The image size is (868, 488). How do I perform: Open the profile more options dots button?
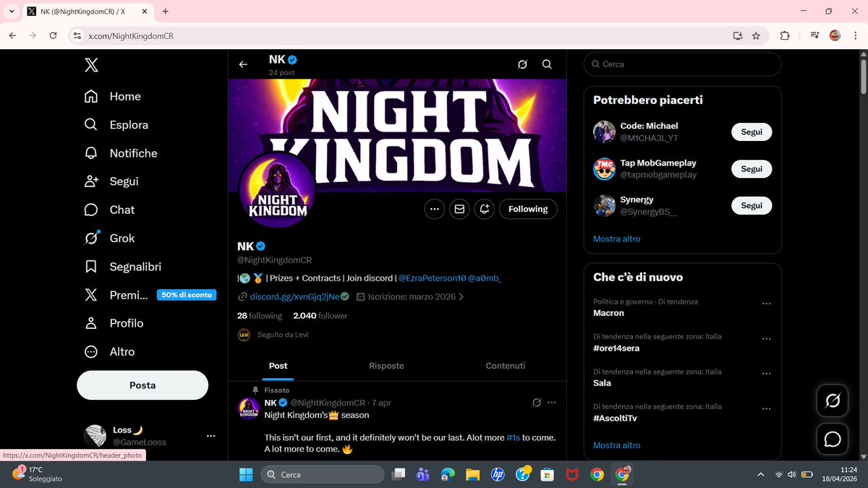click(434, 209)
